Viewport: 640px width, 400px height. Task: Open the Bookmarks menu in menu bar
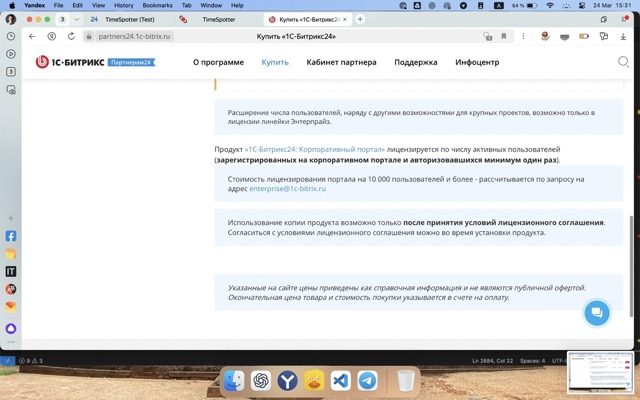click(x=157, y=5)
